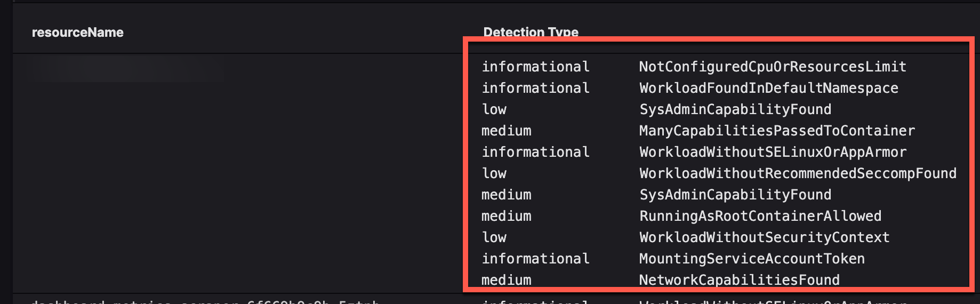This screenshot has height=304, width=980.
Task: Select the NotConfiguredCpuOrResourcesLimit detection entry
Action: pyautogui.click(x=772, y=67)
